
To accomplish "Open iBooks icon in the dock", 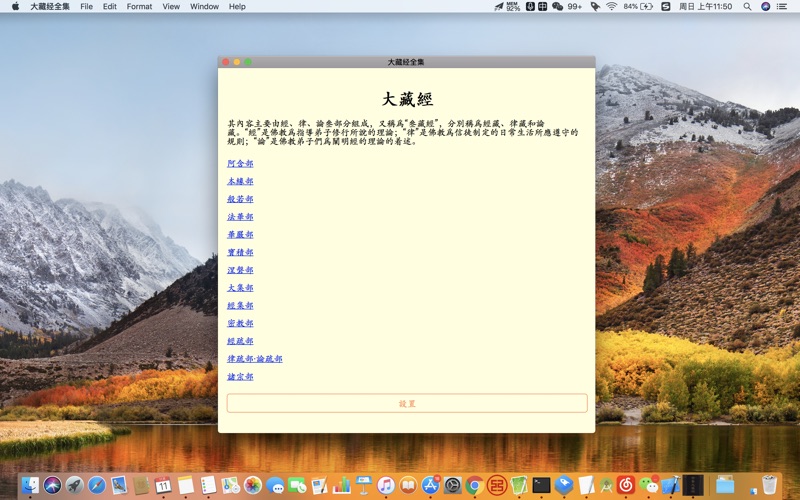I will 408,485.
